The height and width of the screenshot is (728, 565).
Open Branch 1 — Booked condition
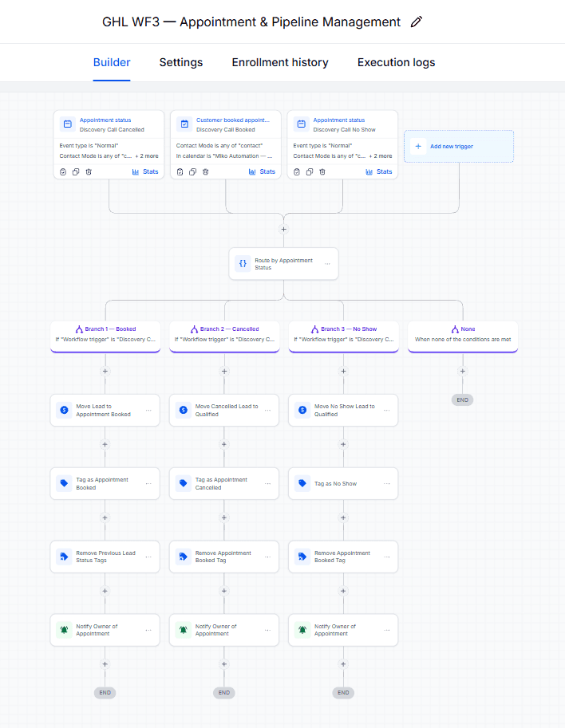click(105, 336)
